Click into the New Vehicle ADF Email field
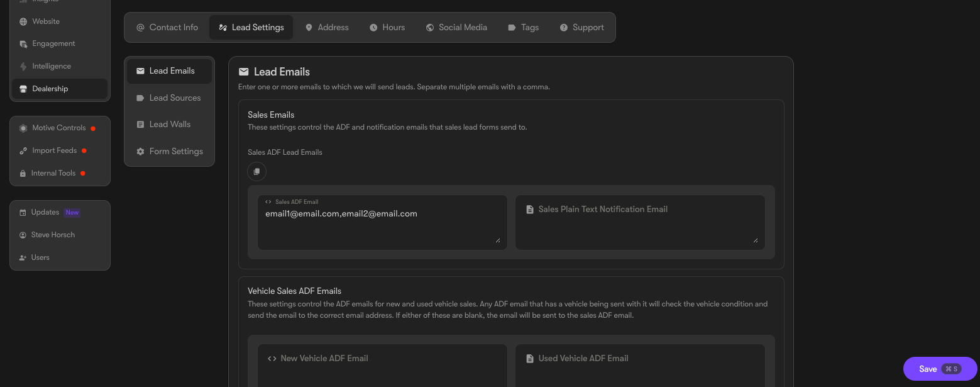The image size is (980, 387). pos(382,366)
